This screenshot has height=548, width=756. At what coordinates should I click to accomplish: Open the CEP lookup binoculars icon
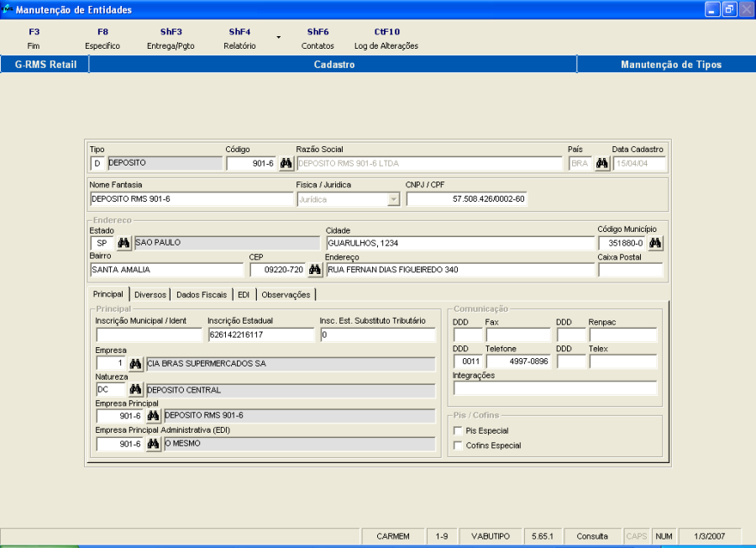(x=314, y=270)
